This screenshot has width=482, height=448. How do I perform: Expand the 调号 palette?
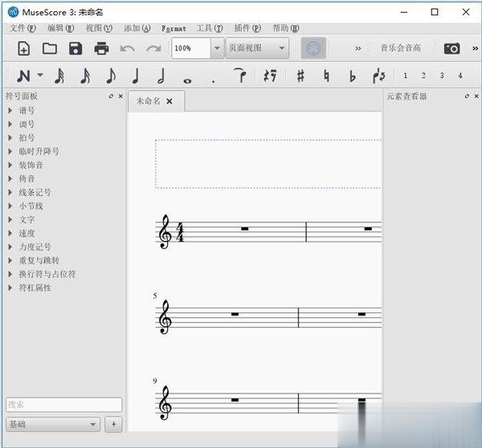click(10, 124)
